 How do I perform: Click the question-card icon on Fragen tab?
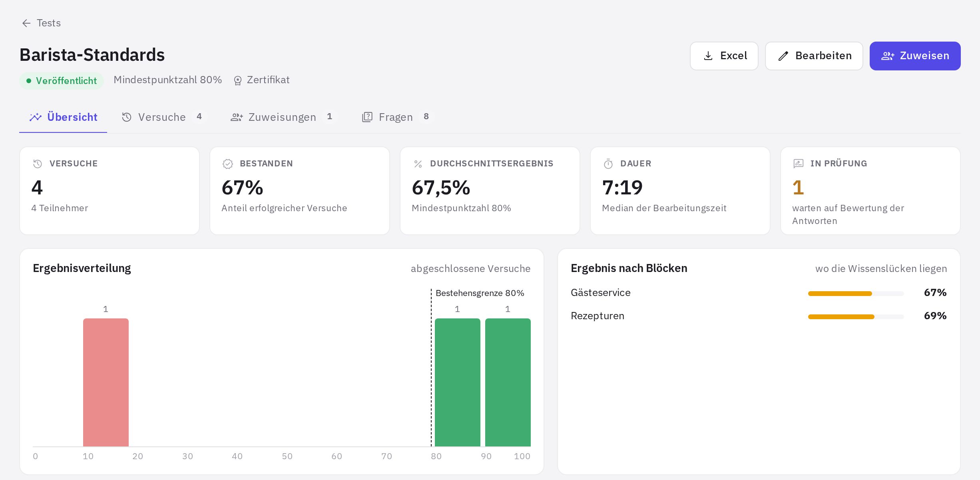(367, 117)
